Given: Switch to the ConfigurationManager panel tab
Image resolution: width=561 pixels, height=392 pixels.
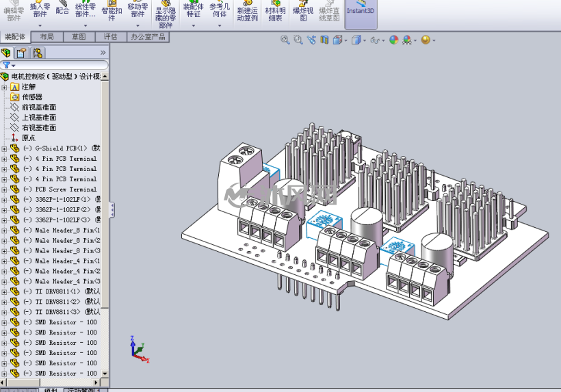Looking at the screenshot, I should point(37,53).
